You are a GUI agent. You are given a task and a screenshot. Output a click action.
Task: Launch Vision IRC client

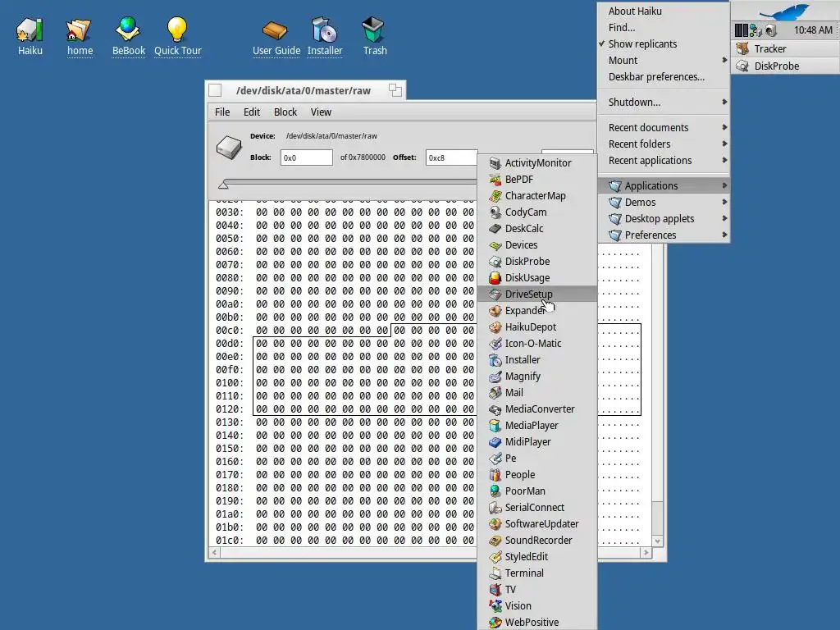point(537,606)
